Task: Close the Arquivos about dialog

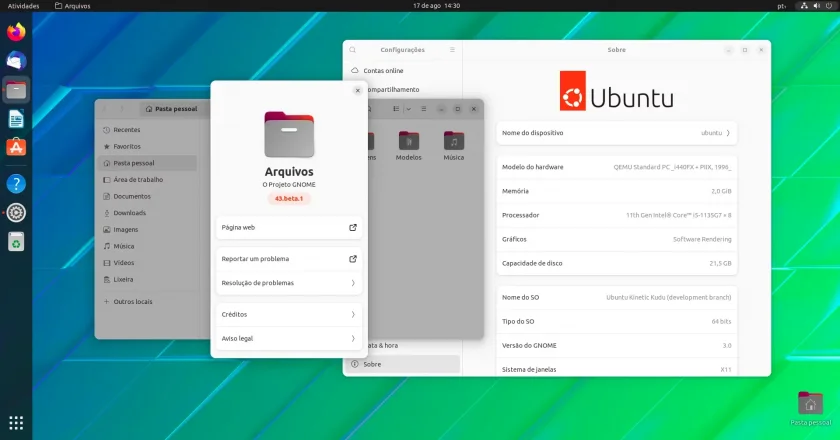Action: pyautogui.click(x=358, y=91)
